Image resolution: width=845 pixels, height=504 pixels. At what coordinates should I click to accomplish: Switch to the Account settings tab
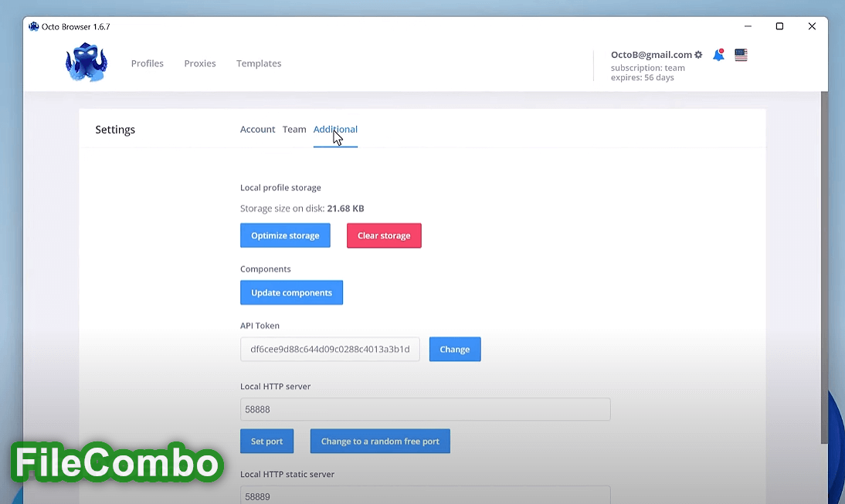[258, 129]
